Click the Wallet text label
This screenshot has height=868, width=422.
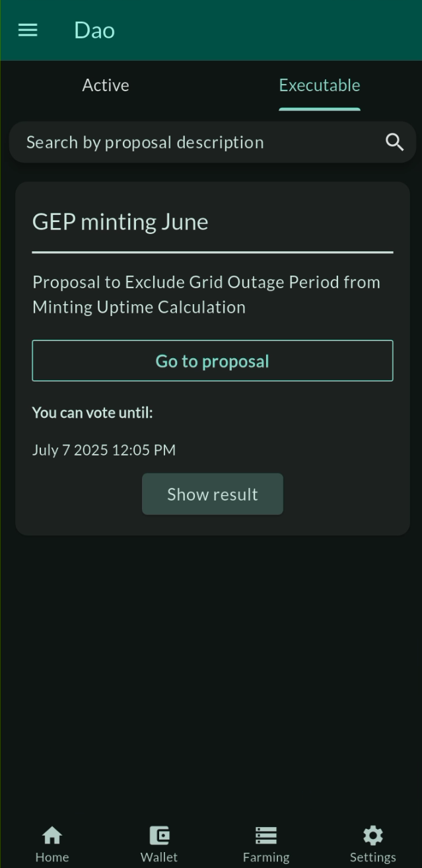pos(159,857)
